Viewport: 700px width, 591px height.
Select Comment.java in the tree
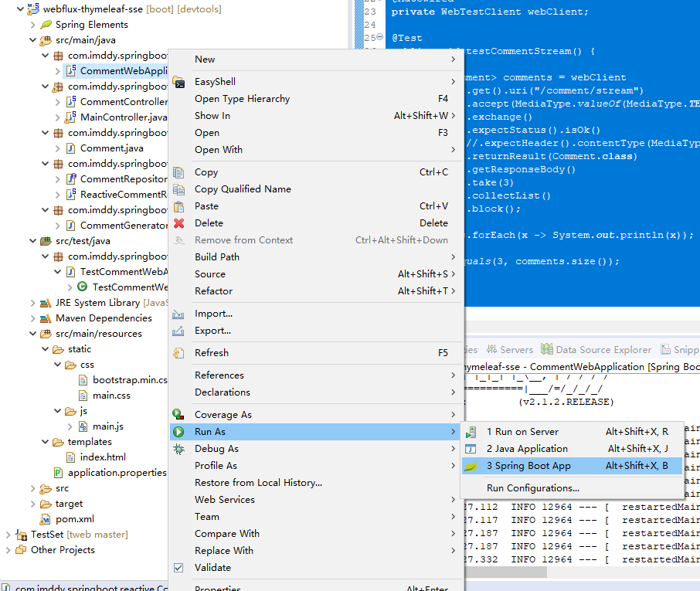pyautogui.click(x=111, y=148)
